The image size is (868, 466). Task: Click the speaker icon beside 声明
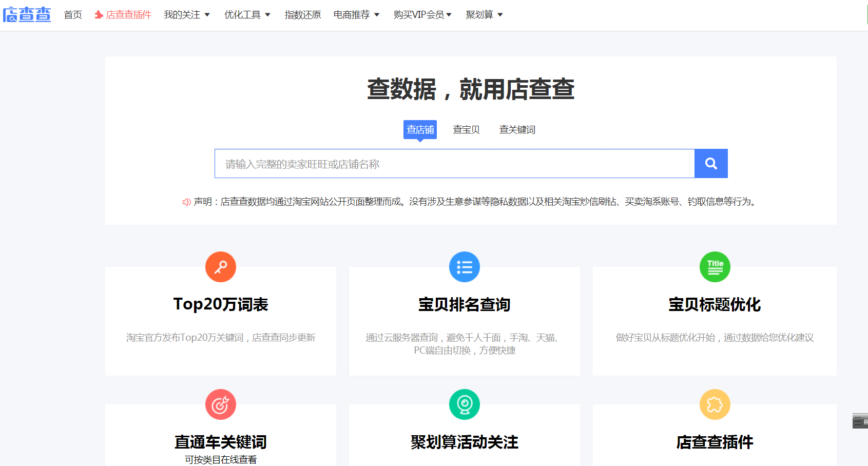click(x=187, y=202)
